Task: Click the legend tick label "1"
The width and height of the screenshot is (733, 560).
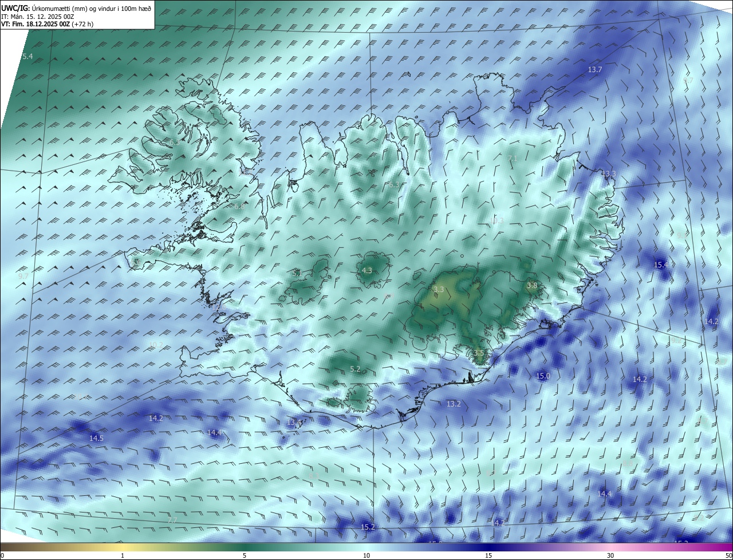Action: point(123,555)
